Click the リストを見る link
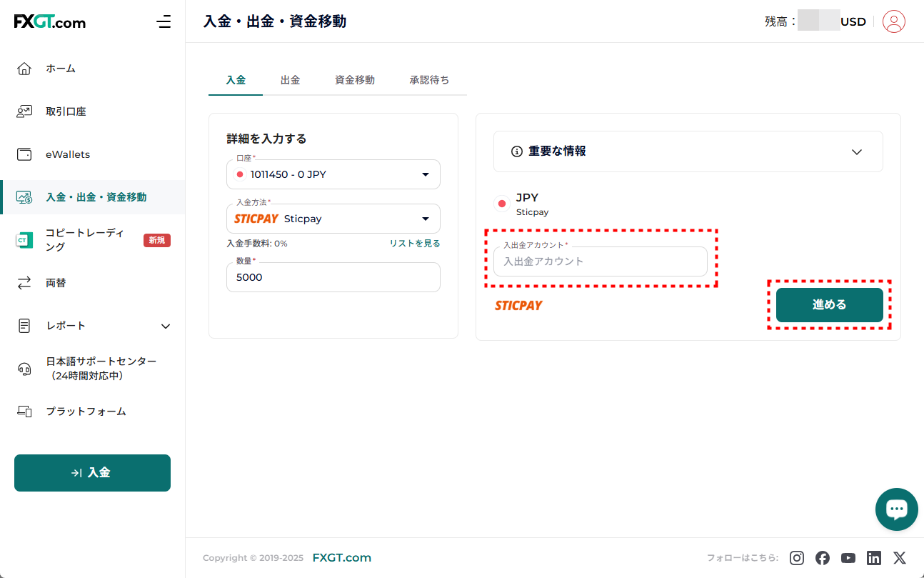Viewport: 924px width, 578px height. (x=415, y=244)
